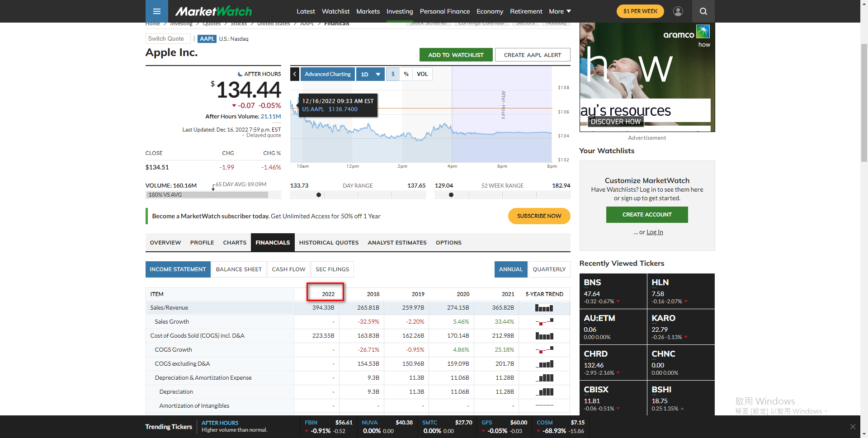Open COSM in trending tickers
The width and height of the screenshot is (868, 438).
(x=561, y=427)
